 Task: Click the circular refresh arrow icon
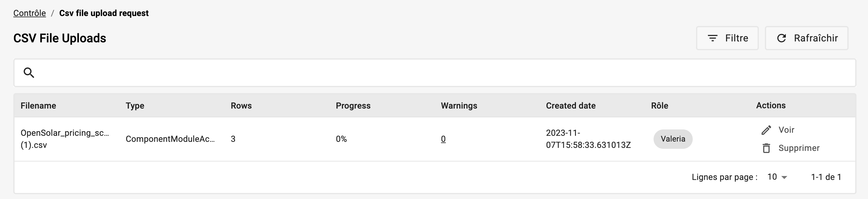[781, 38]
